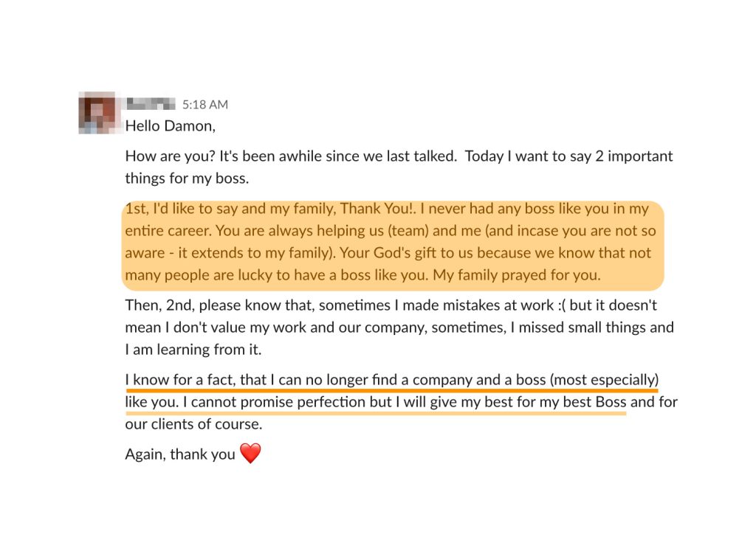Click the sad face ":(" emoticon text
The width and height of the screenshot is (756, 554).
click(561, 305)
